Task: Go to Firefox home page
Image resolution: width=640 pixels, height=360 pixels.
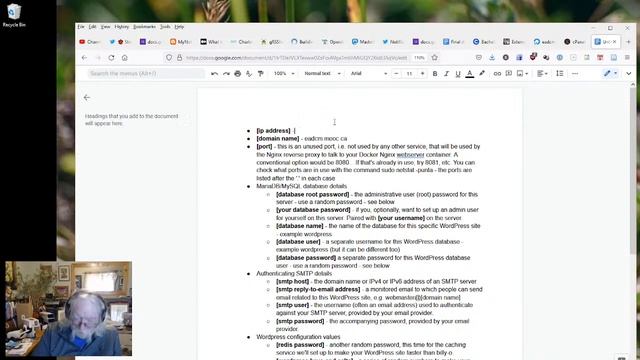Action: pyautogui.click(x=124, y=58)
